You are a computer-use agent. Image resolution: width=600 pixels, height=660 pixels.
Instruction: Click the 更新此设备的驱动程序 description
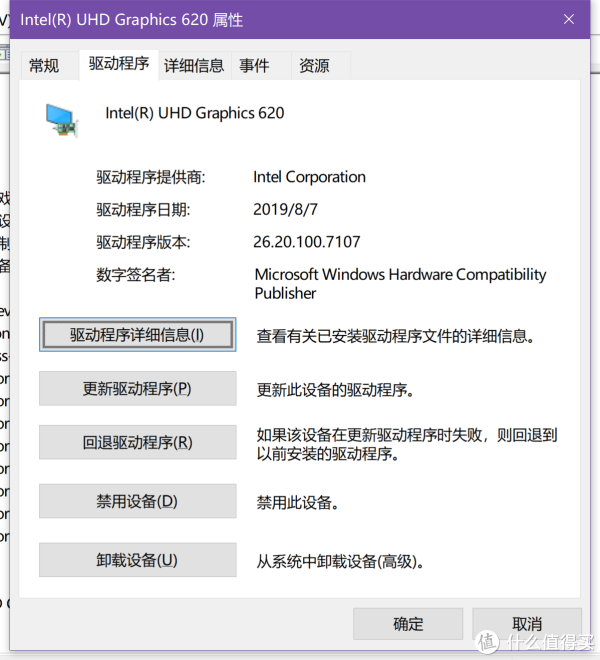[x=336, y=390]
